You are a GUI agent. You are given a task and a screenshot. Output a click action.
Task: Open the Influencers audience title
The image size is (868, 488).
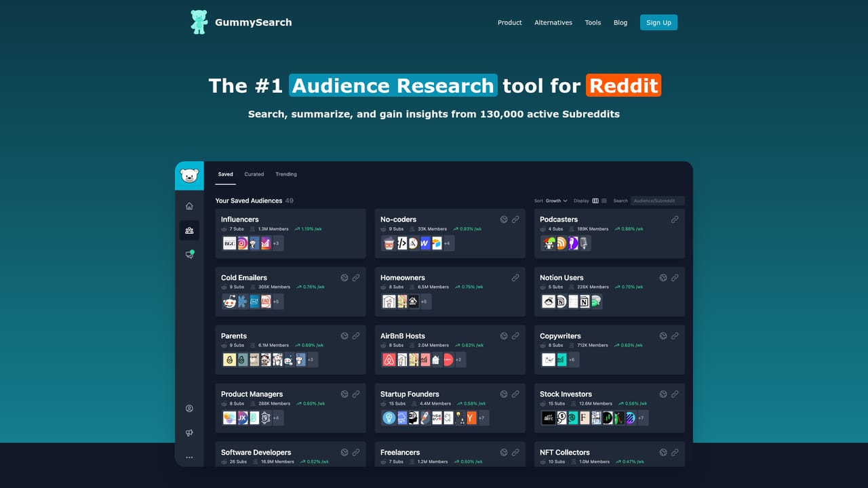click(x=240, y=220)
